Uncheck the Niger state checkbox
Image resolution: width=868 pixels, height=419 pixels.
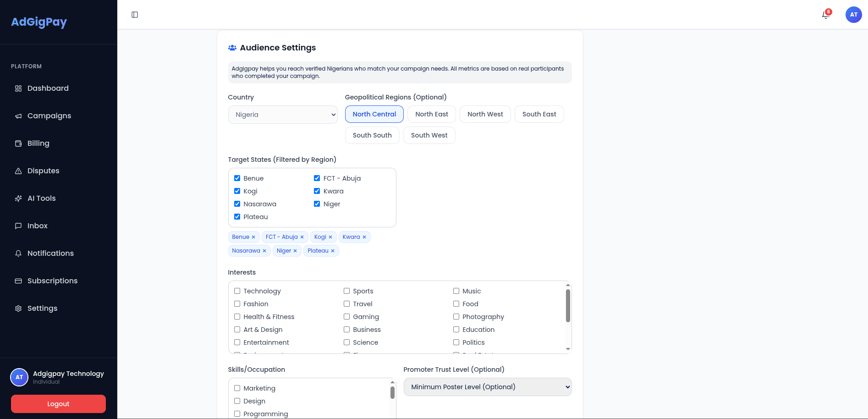point(317,204)
